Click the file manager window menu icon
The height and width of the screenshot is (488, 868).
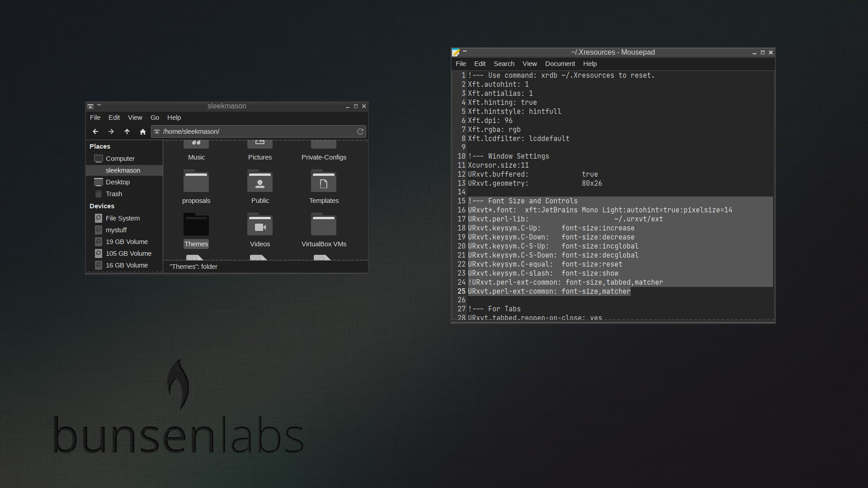point(90,107)
